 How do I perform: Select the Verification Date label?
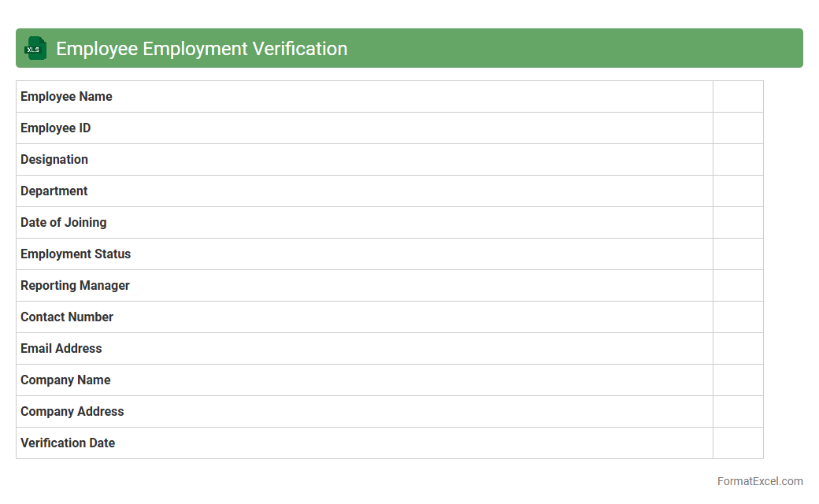tap(68, 443)
